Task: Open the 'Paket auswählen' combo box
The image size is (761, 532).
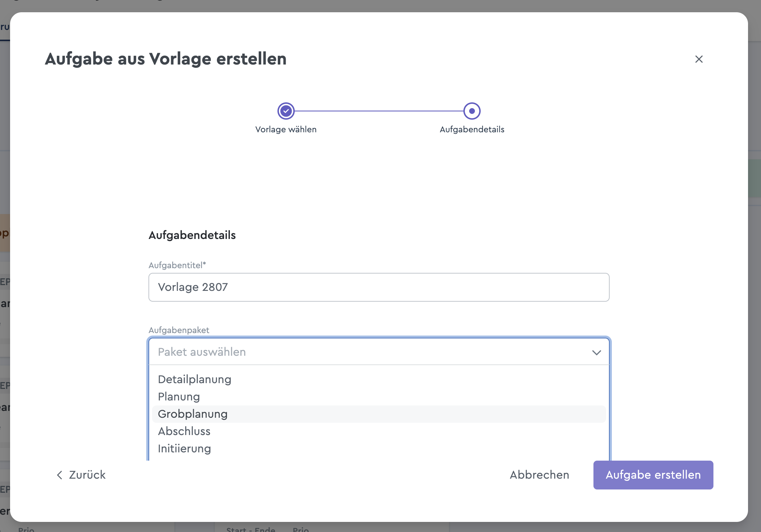Action: coord(371,352)
